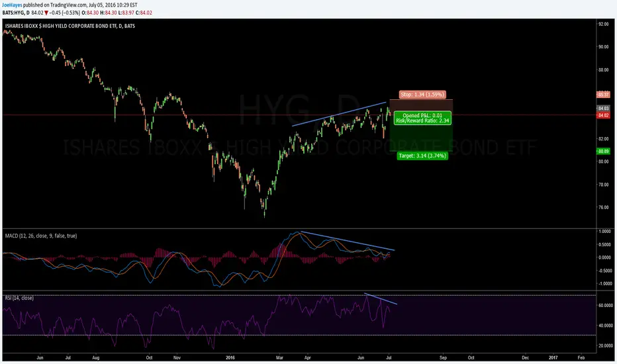Click the RSI axis value 40.0000
The image size is (617, 364).
605,326
